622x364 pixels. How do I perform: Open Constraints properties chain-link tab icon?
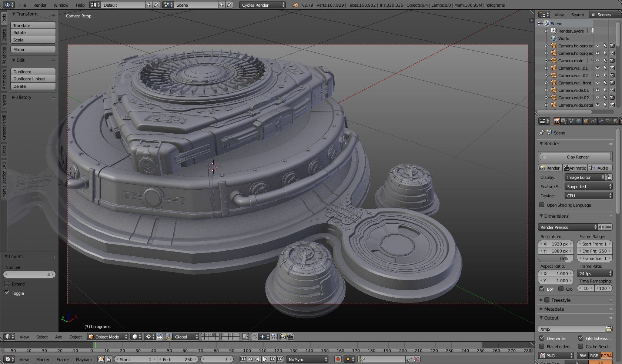pyautogui.click(x=593, y=121)
